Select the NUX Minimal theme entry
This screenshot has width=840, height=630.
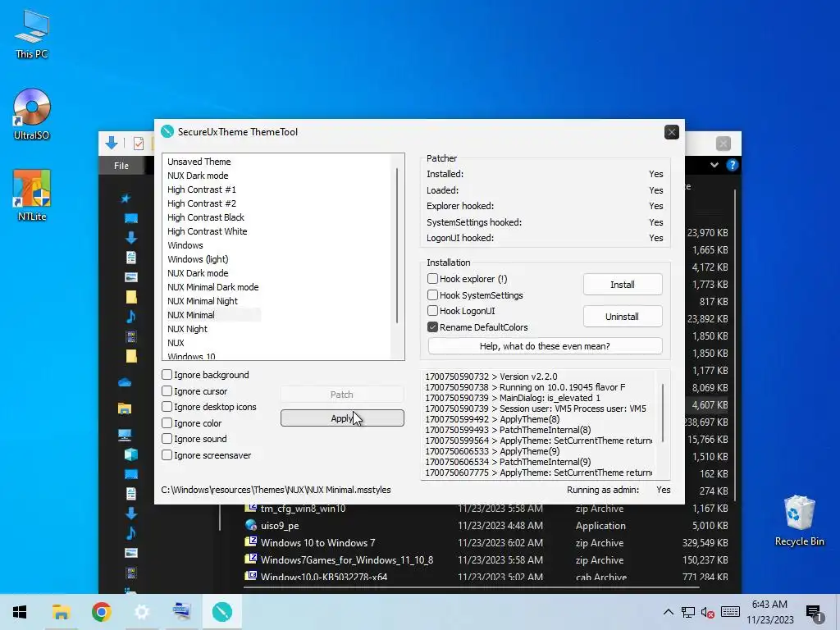(x=190, y=314)
